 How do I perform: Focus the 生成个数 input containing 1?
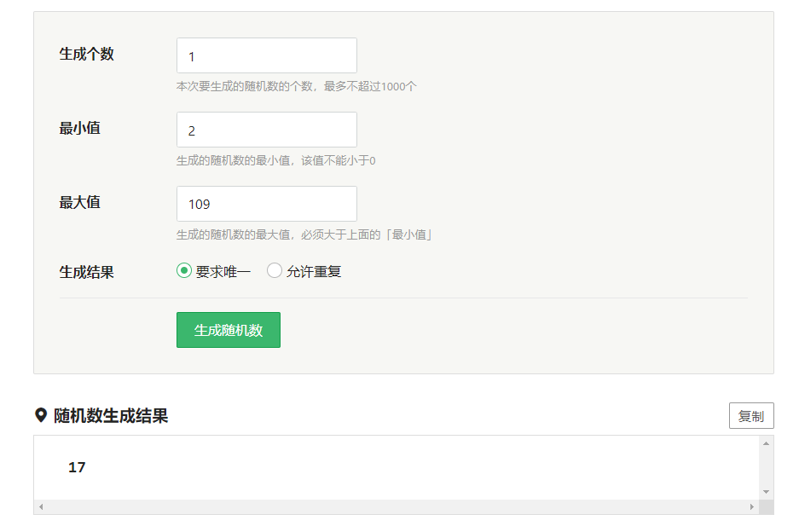(267, 55)
